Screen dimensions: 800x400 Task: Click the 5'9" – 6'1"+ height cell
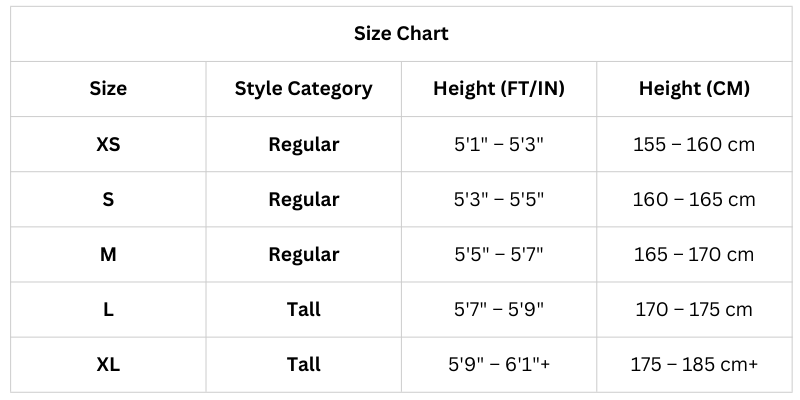pyautogui.click(x=498, y=364)
